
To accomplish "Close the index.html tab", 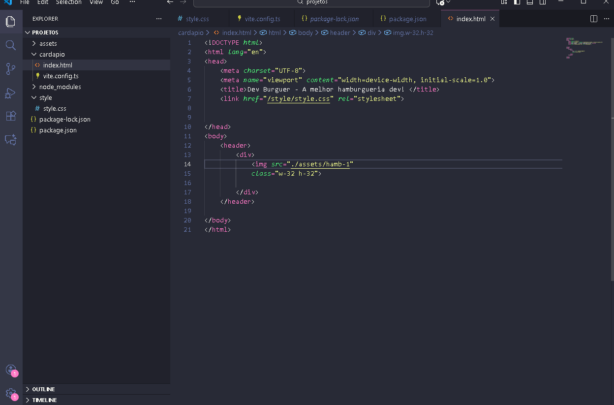I will (492, 19).
